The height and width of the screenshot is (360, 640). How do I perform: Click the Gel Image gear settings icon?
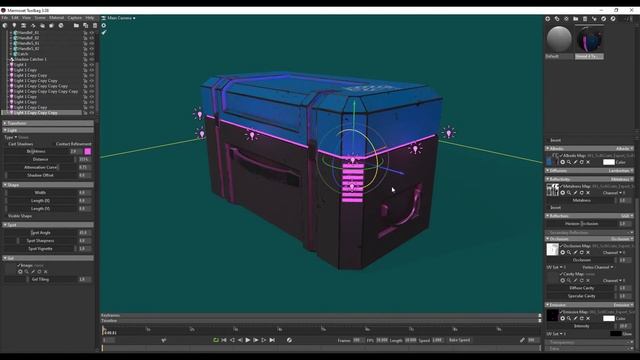pyautogui.click(x=20, y=272)
